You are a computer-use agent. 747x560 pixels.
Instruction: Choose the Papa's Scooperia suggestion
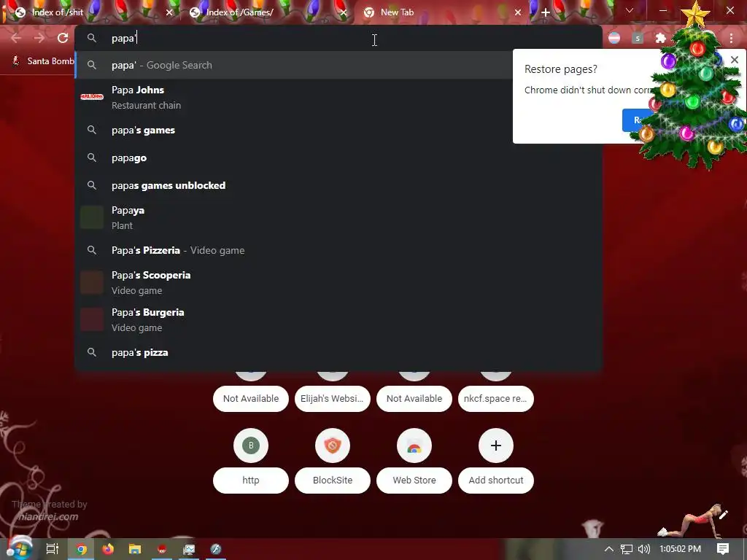coord(338,282)
